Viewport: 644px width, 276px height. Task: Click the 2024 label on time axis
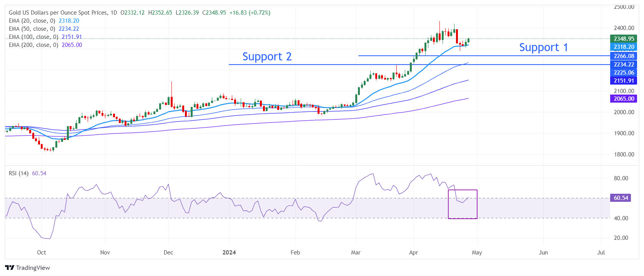click(229, 253)
